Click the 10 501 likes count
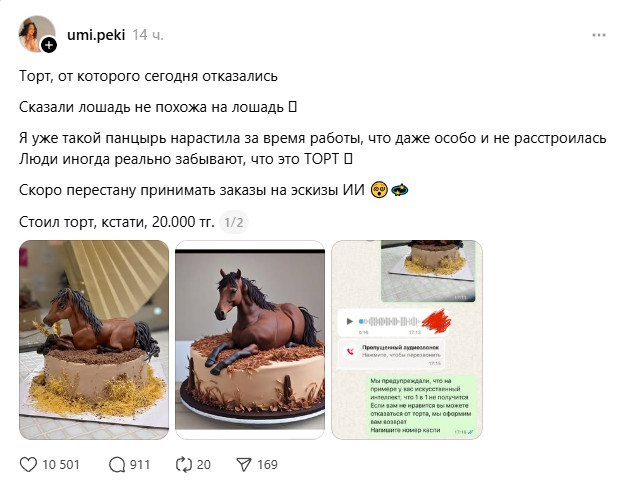 click(61, 465)
